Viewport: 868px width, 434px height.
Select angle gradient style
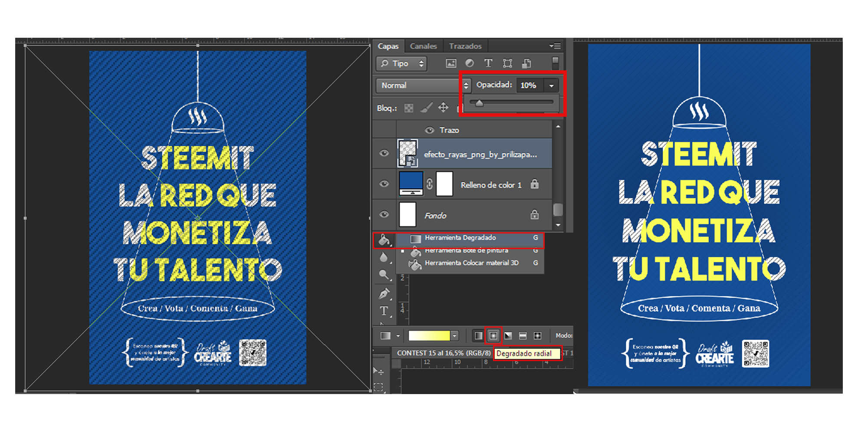508,336
